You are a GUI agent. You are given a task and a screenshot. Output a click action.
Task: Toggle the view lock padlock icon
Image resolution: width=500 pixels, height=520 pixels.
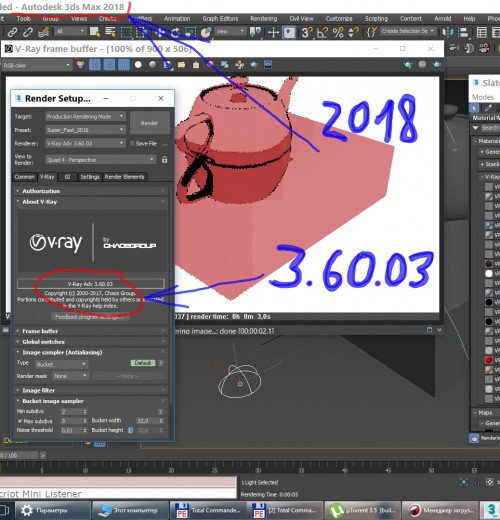coord(164,160)
